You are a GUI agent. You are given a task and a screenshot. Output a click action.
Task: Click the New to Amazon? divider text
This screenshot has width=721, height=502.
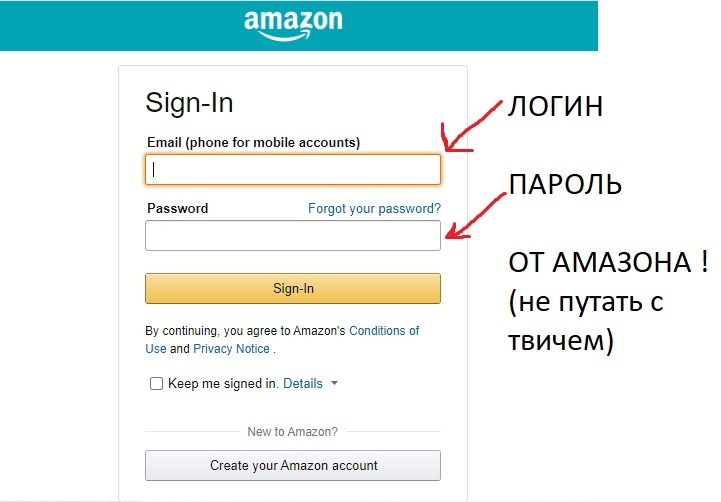coord(292,432)
